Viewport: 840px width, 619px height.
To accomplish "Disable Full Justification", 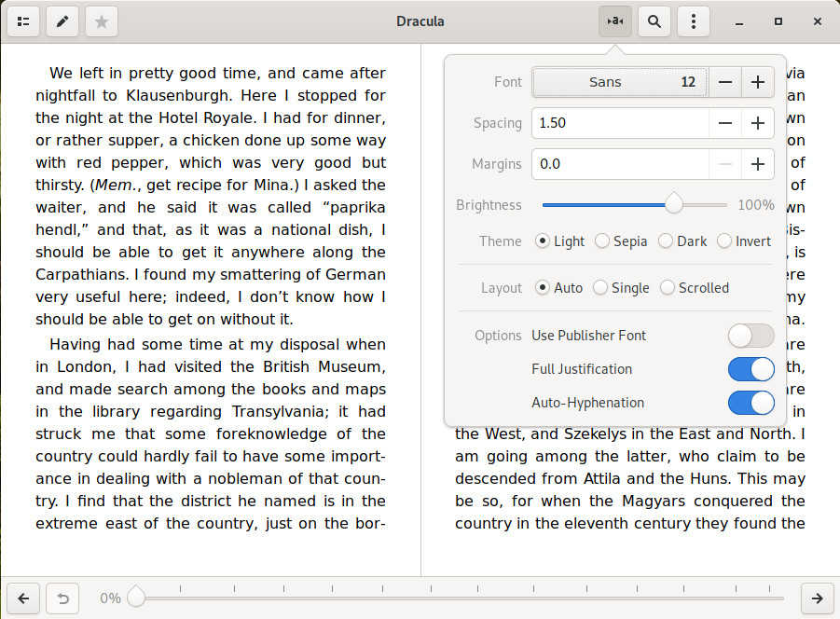I will pos(750,369).
